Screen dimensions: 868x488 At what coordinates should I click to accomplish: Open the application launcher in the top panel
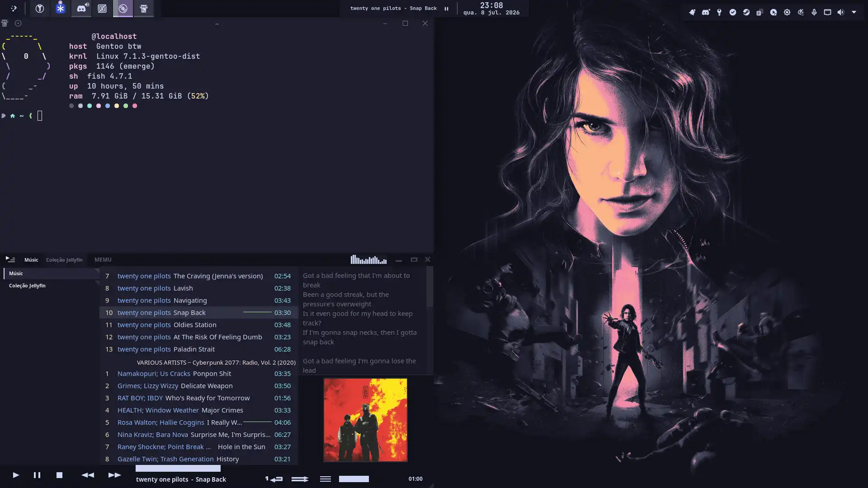[x=14, y=9]
